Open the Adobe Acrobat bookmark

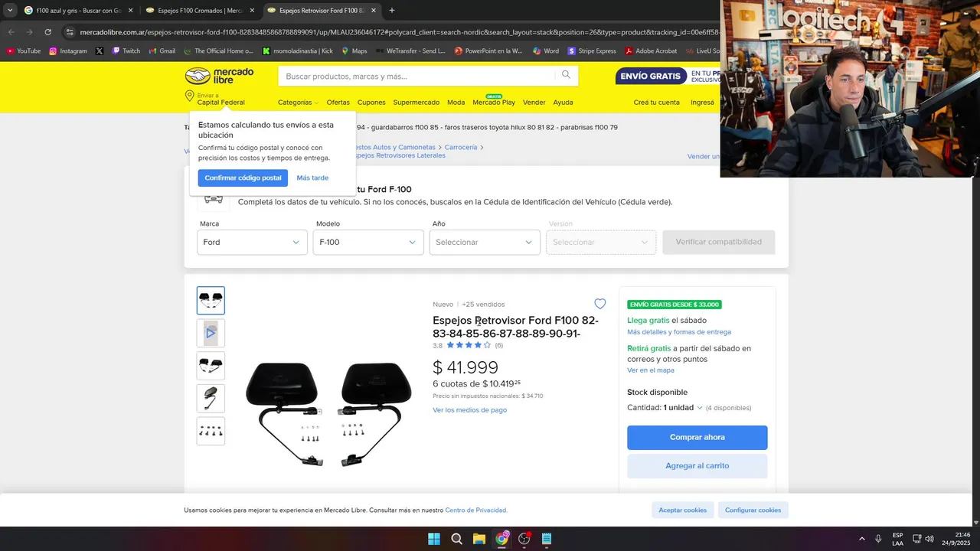(x=652, y=51)
